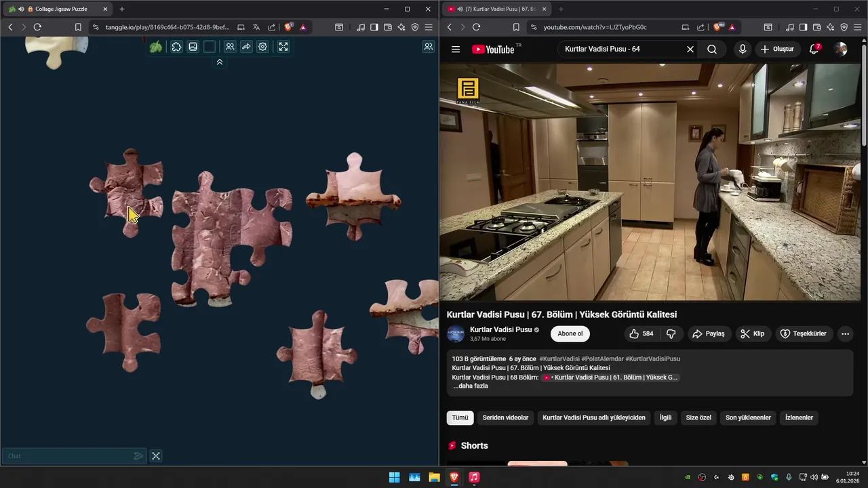Open the more actions three-dot menu
The width and height of the screenshot is (868, 488).
click(845, 333)
